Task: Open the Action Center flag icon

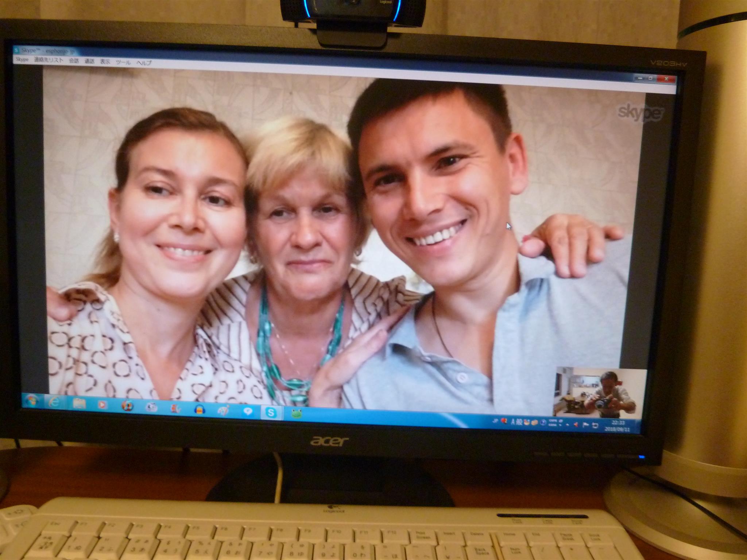Action: tap(586, 425)
